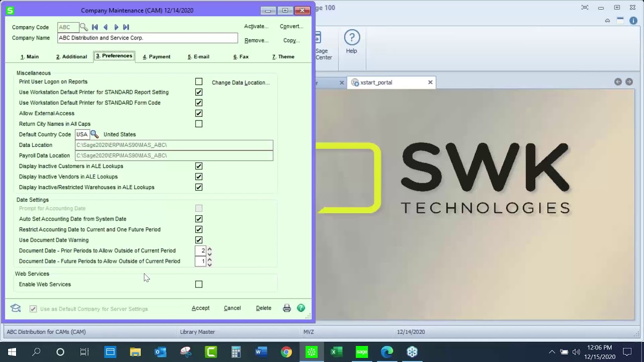Uncheck Workstation Default Printer for STANDARD Form Code
The width and height of the screenshot is (644, 362).
[199, 103]
